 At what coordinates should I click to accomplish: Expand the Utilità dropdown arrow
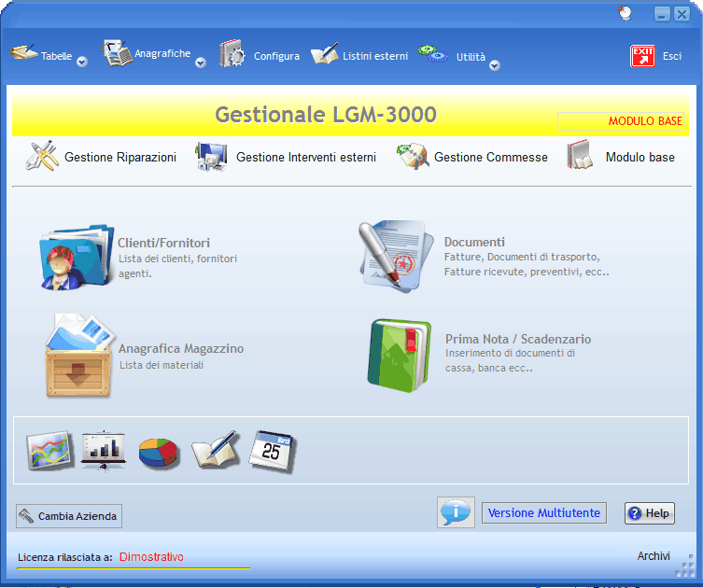(495, 65)
